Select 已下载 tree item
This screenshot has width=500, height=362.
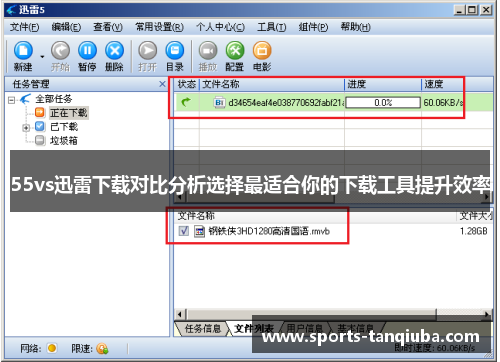[64, 127]
